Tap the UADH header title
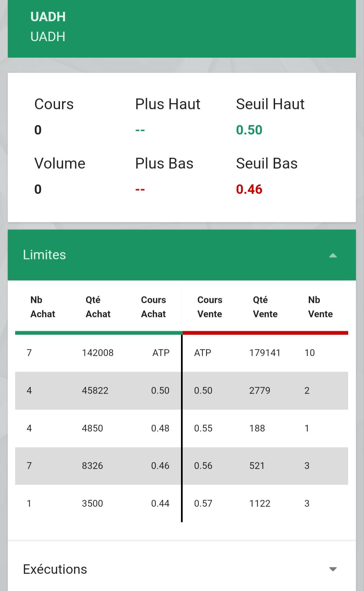 tap(48, 17)
